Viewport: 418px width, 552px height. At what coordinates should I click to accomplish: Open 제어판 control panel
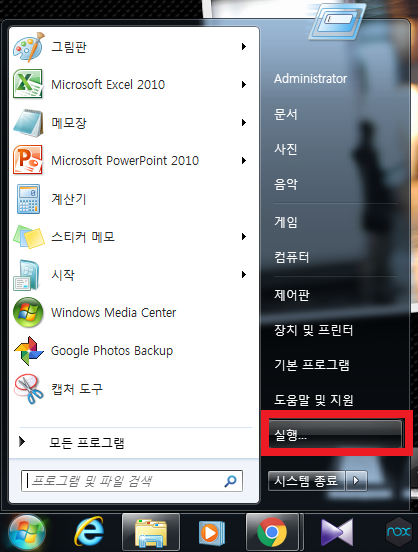(x=292, y=295)
